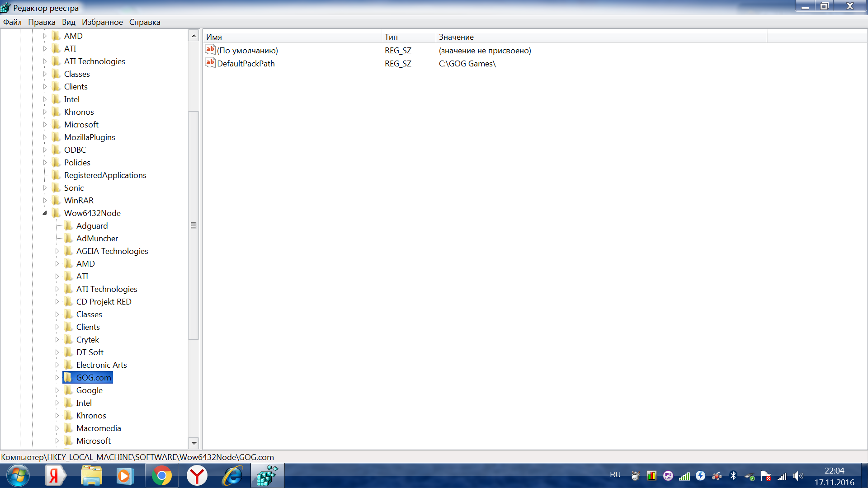
Task: Expand the GOG.com tree node
Action: 57,377
